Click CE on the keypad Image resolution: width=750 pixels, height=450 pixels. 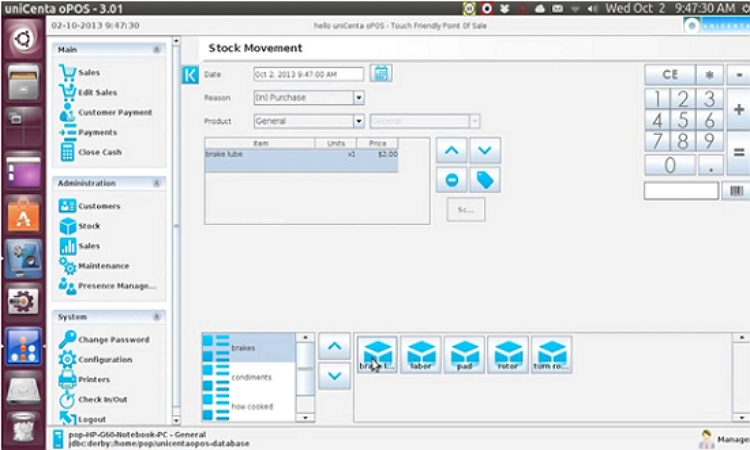coord(670,75)
